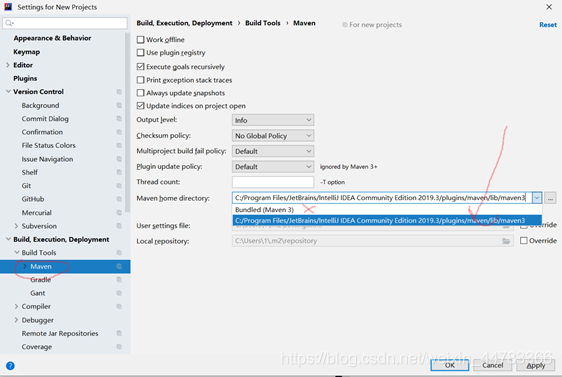The height and width of the screenshot is (377, 562).
Task: Click the project-level icon beside Confirmation
Action: pyautogui.click(x=119, y=132)
